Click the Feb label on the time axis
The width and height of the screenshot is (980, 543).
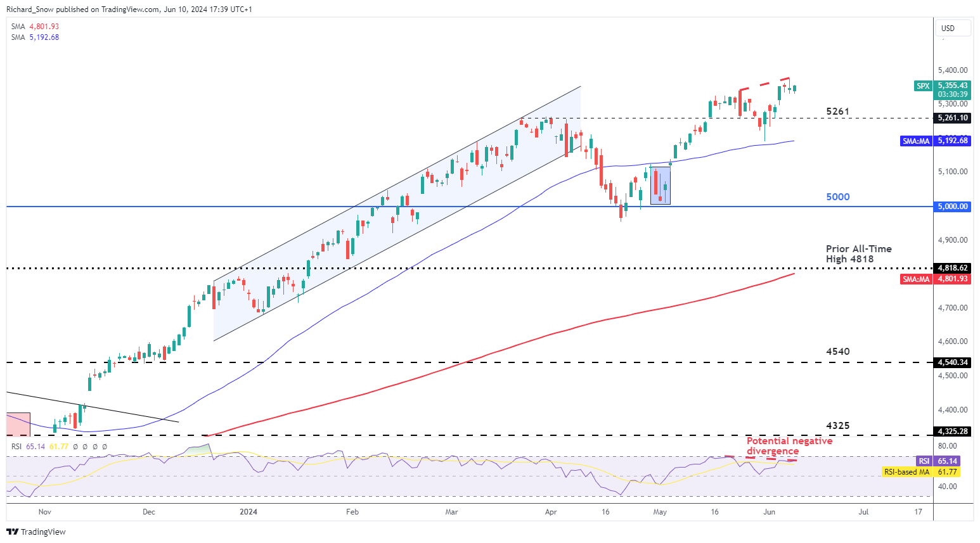tap(352, 512)
